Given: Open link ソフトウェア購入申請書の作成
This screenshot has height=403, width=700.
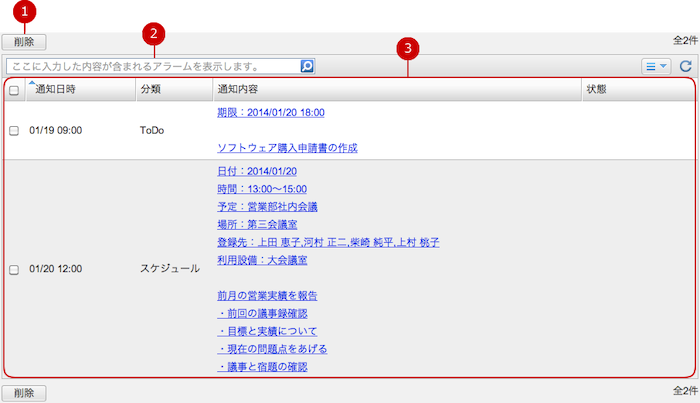Looking at the screenshot, I should click(288, 148).
